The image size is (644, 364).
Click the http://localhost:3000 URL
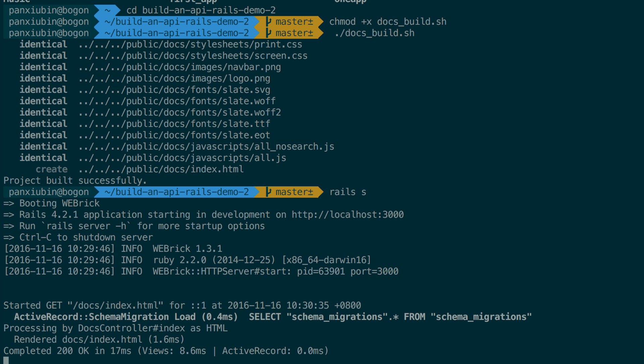pos(347,215)
